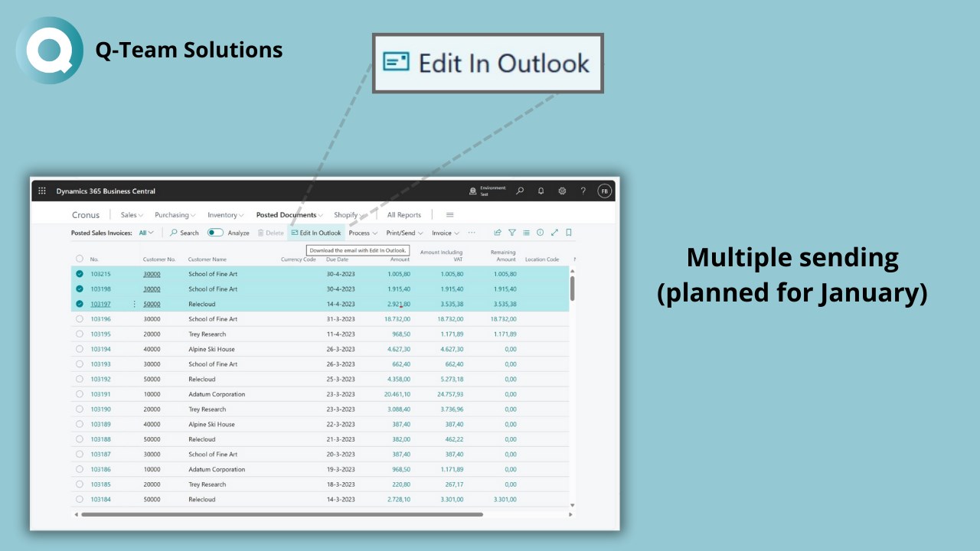This screenshot has width=980, height=551.
Task: Switch the list layout view icon
Action: [526, 233]
